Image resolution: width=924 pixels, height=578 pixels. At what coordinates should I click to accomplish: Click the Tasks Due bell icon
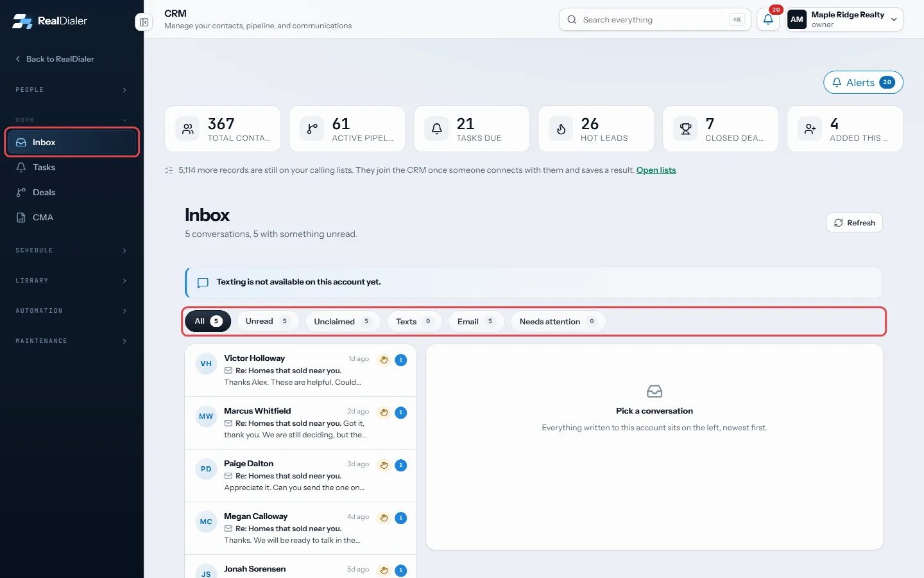[436, 129]
